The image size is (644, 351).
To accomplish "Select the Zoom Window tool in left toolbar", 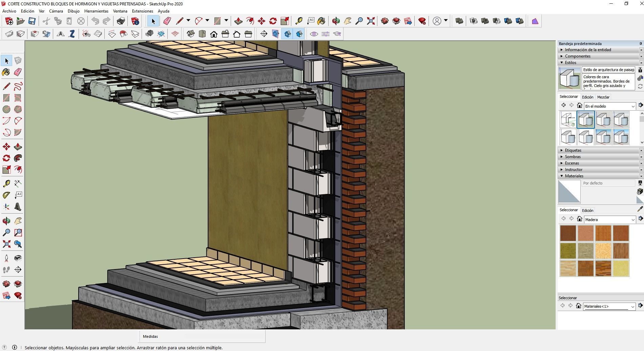I will tap(18, 233).
